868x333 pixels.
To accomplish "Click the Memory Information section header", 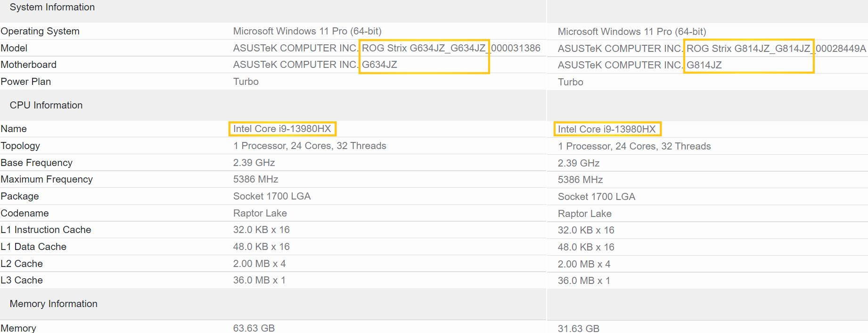I will (x=53, y=304).
